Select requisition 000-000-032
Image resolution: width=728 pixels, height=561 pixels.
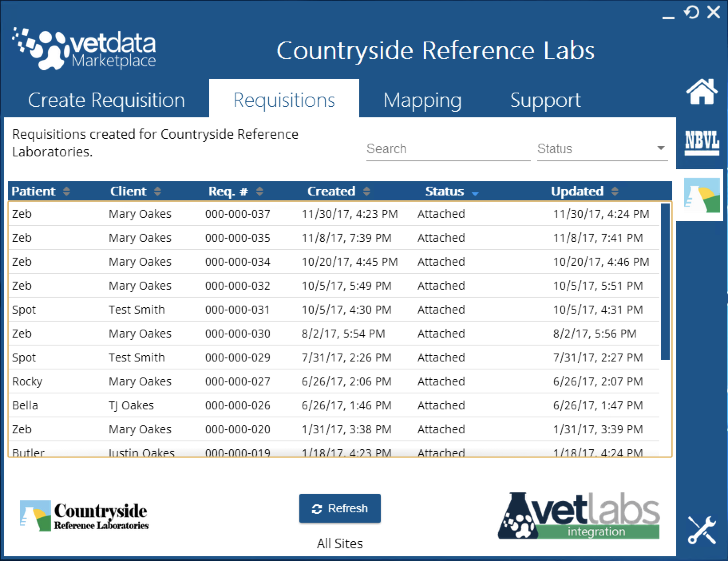click(x=334, y=286)
